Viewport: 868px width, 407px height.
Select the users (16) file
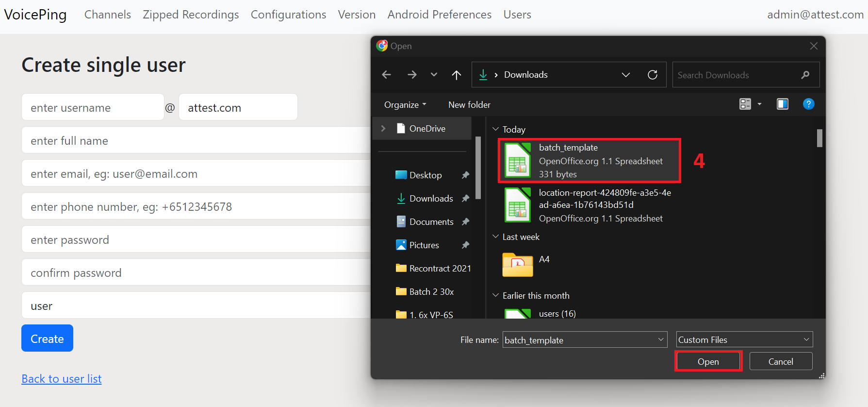[x=540, y=314]
